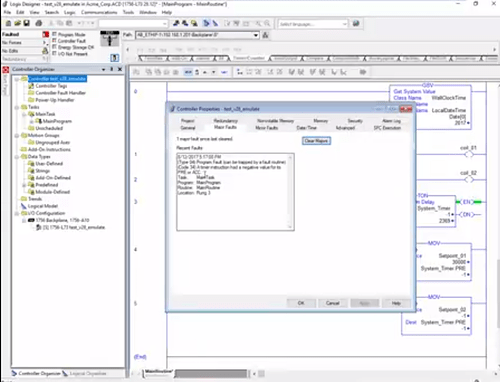Screen dimensions: 500x382
Task: Expand the Predefined data types node
Action: click(x=24, y=185)
